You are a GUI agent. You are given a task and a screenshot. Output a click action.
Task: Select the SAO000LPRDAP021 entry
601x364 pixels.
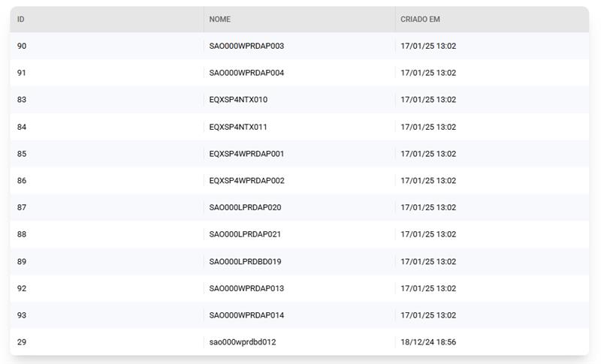(245, 235)
